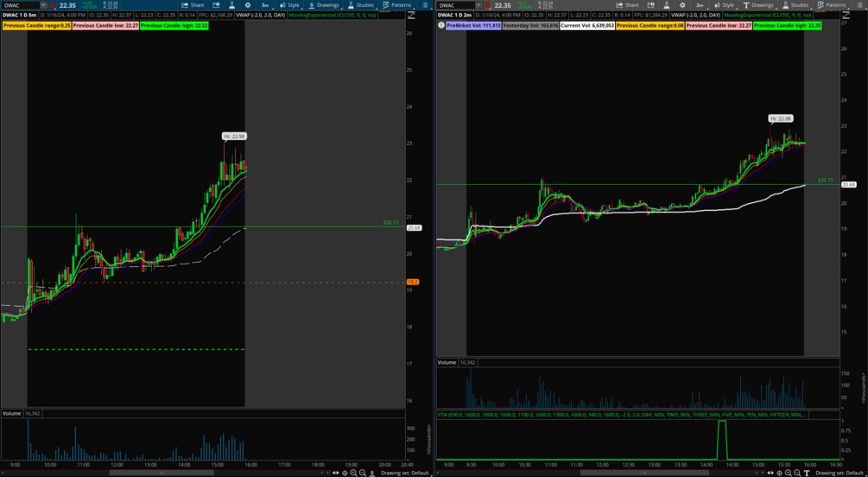The height and width of the screenshot is (477, 868).
Task: Click the Previous Candle high: 22.52 label
Action: point(174,25)
